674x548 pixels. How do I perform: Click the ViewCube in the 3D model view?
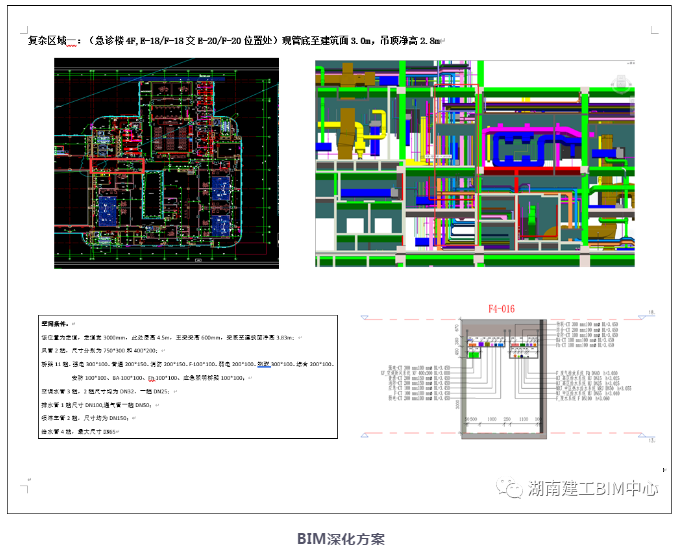pos(621,84)
